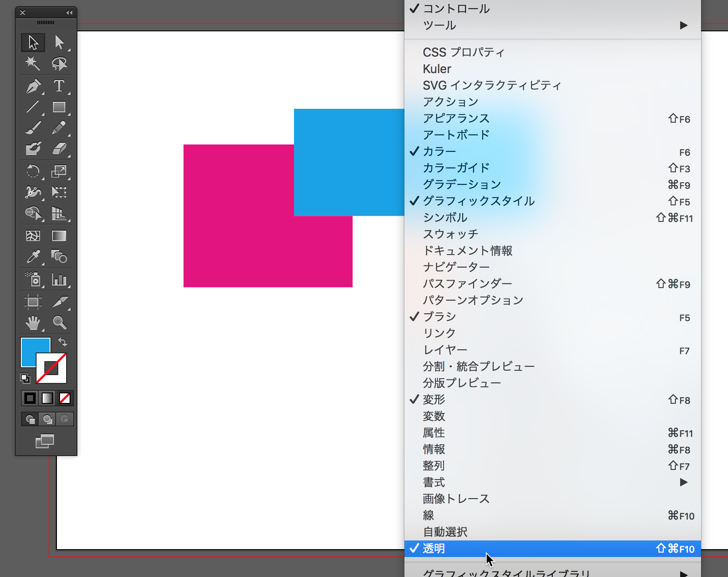728x577 pixels.
Task: Select the Pencil tool
Action: (x=59, y=128)
